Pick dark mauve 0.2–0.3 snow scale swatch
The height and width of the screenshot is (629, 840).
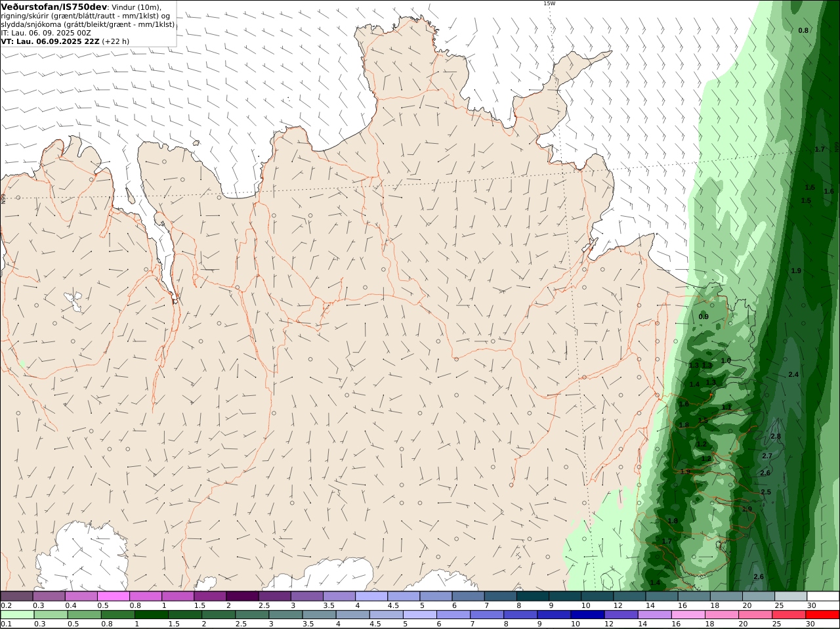coord(17,596)
